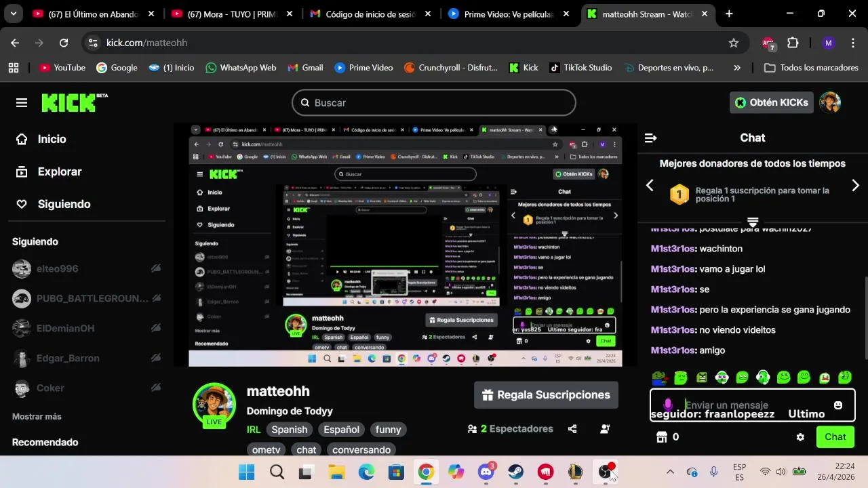Select followed channel Coker
Image resolution: width=868 pixels, height=488 pixels.
(87, 388)
